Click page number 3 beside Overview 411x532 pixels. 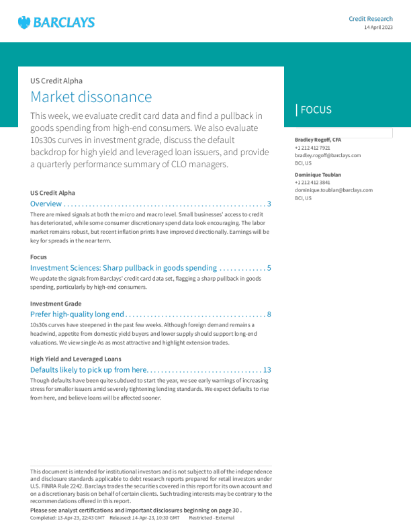coord(269,204)
